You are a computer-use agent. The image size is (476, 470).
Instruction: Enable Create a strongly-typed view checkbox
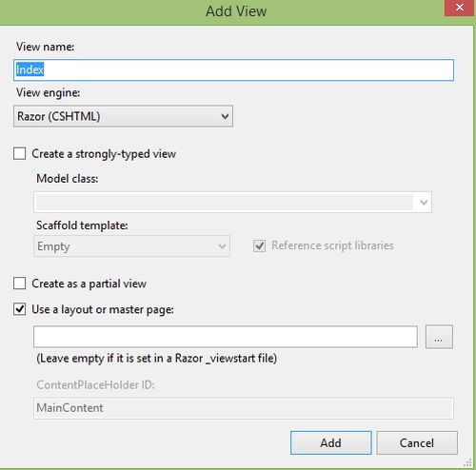(20, 153)
